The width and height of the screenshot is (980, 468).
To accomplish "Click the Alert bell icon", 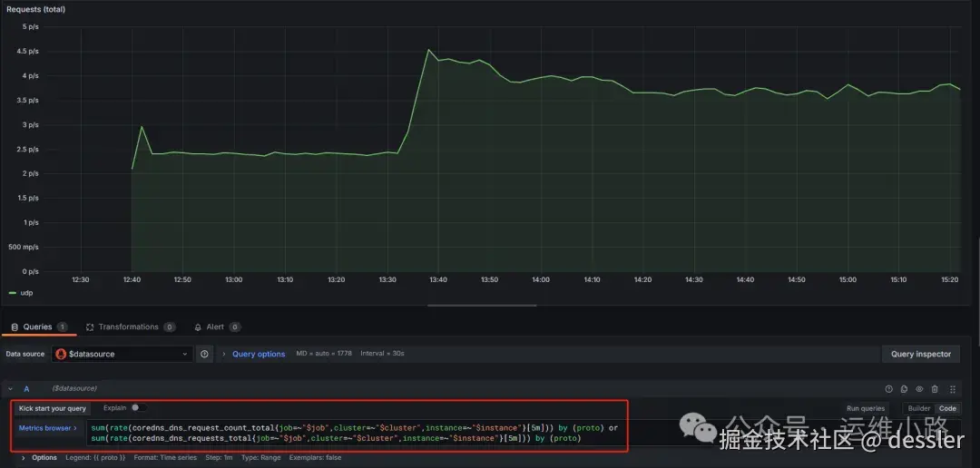I will pyautogui.click(x=198, y=327).
